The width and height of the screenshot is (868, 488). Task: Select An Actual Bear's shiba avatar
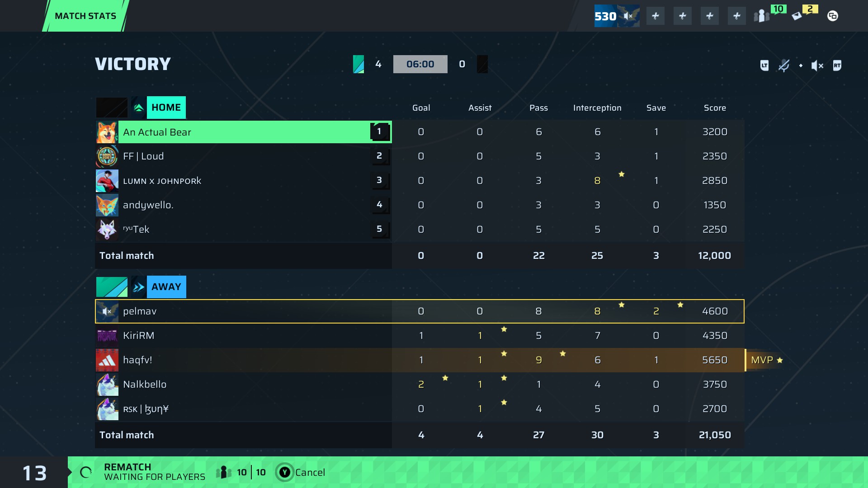point(107,132)
